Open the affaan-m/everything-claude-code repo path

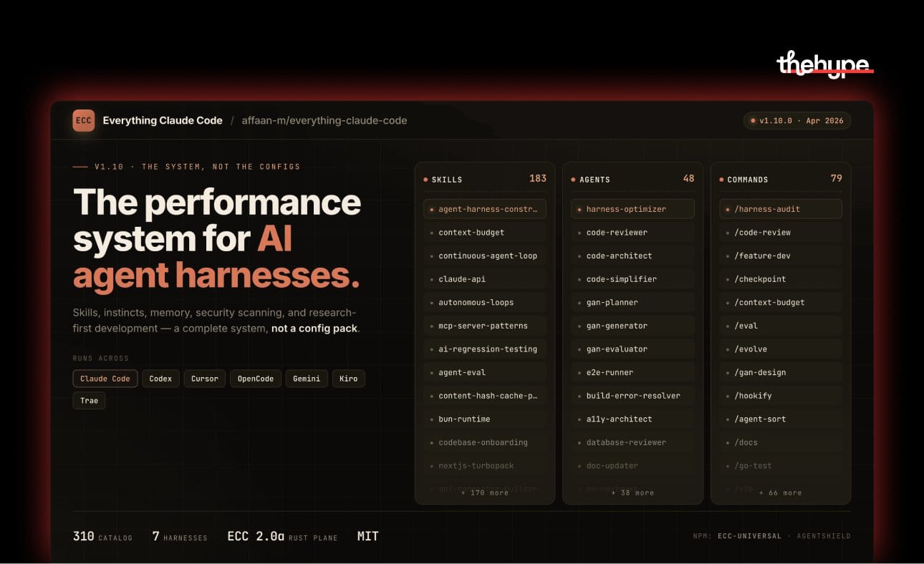click(x=324, y=120)
